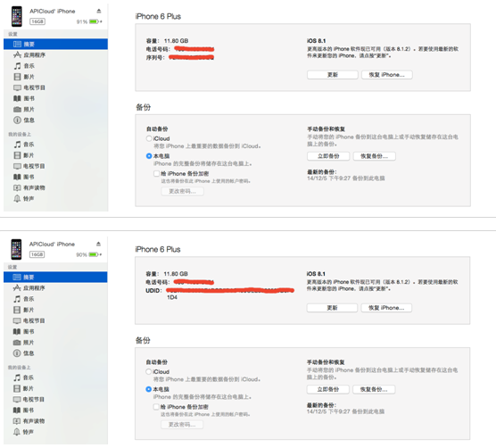Click the UDID label text
The image size is (496, 448).
click(x=153, y=290)
